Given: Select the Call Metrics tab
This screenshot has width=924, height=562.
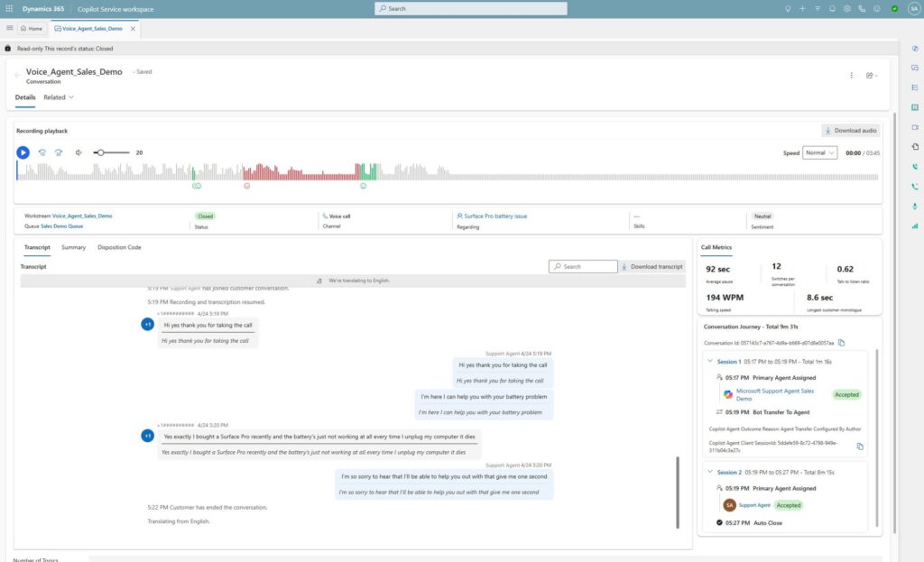Looking at the screenshot, I should 716,247.
